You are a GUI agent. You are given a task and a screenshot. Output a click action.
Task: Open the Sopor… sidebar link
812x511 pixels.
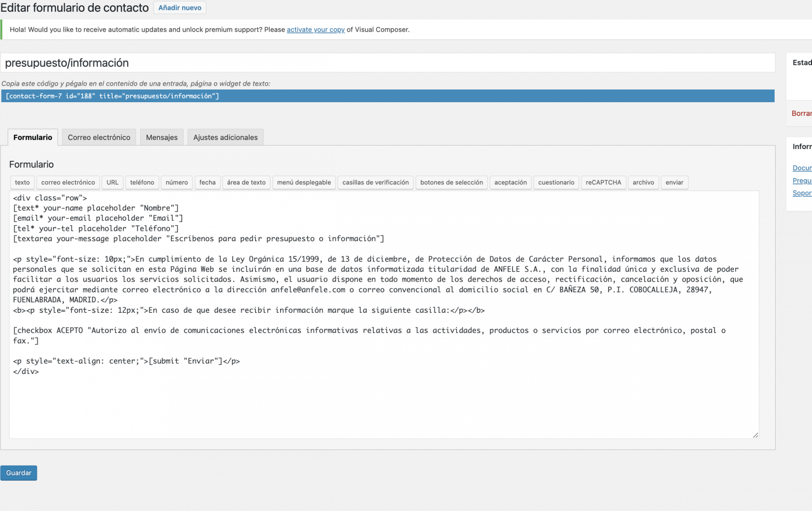point(802,193)
